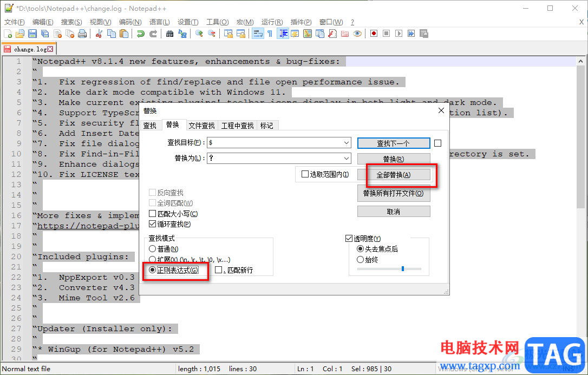Open Find with binoculars icon

click(x=170, y=34)
